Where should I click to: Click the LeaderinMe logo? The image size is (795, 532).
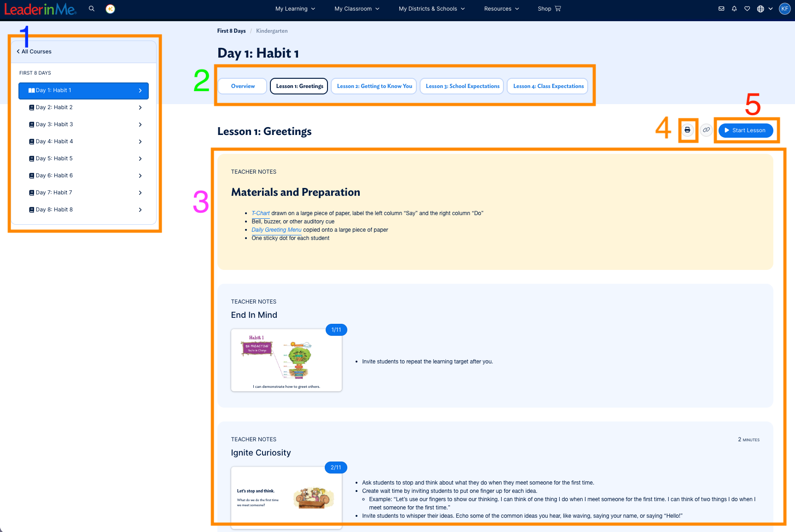pyautogui.click(x=40, y=9)
